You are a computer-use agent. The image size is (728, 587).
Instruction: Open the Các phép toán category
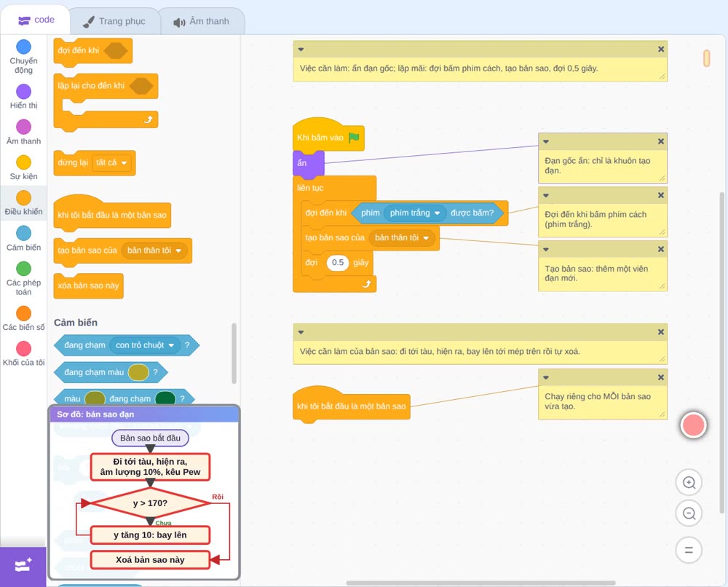tap(23, 278)
